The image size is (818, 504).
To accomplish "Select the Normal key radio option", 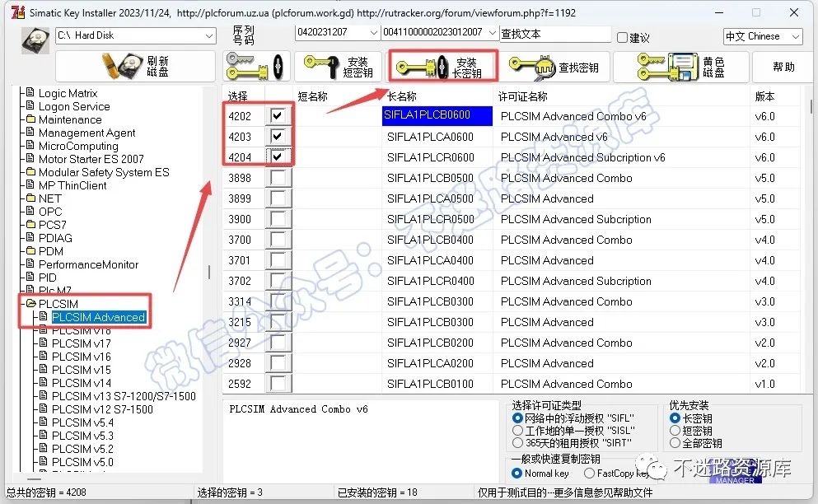I will click(x=517, y=474).
